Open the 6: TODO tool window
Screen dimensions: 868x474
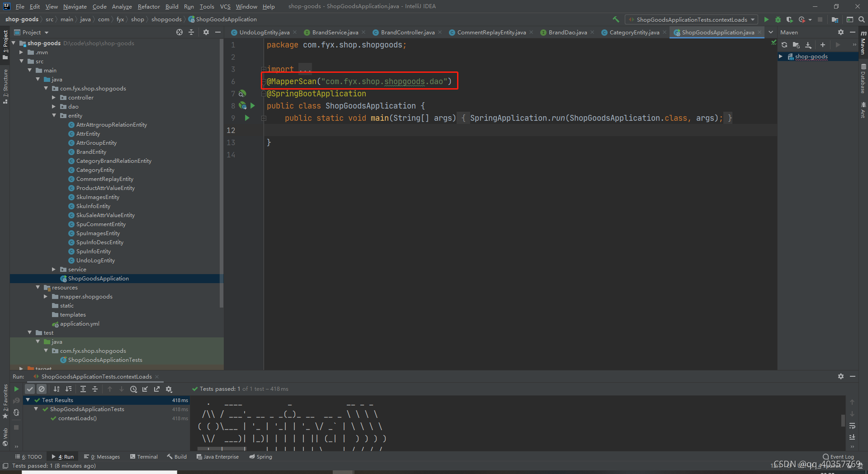[28, 457]
